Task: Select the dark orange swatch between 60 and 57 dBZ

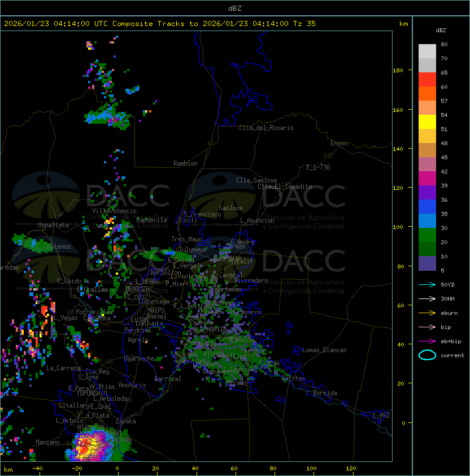Action: 427,93
